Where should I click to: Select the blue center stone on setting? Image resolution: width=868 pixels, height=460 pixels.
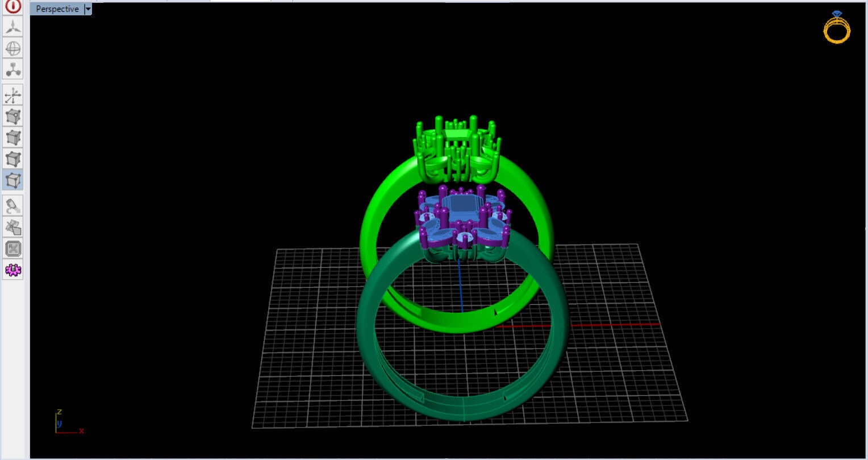pos(465,207)
